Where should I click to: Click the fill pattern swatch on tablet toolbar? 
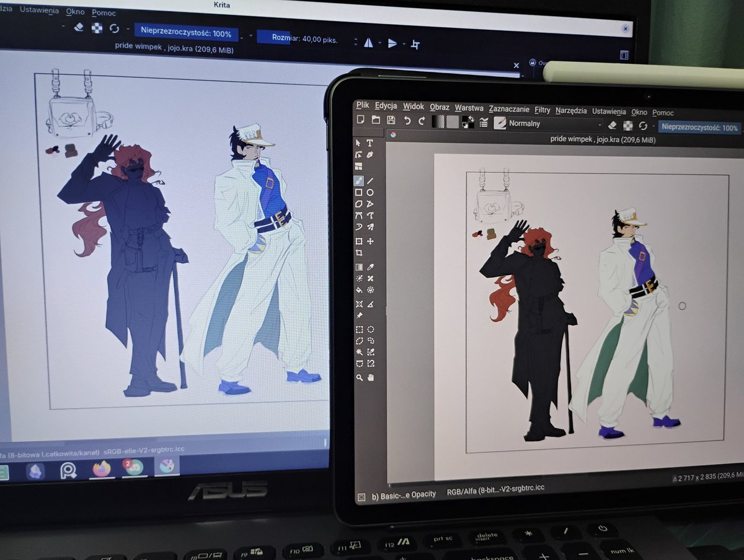click(x=453, y=122)
